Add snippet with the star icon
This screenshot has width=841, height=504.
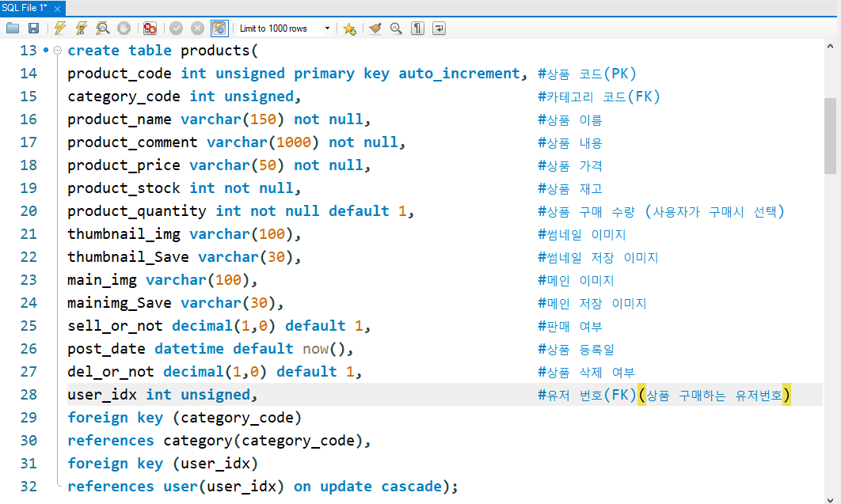pyautogui.click(x=350, y=29)
